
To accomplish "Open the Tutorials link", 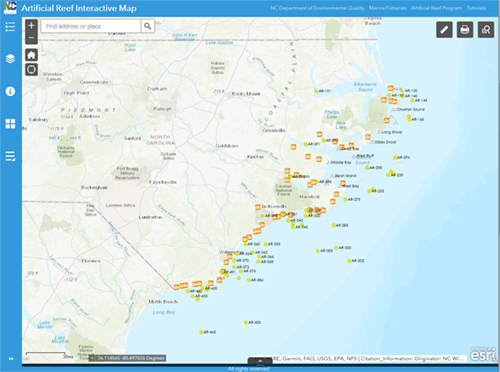I will [x=476, y=8].
